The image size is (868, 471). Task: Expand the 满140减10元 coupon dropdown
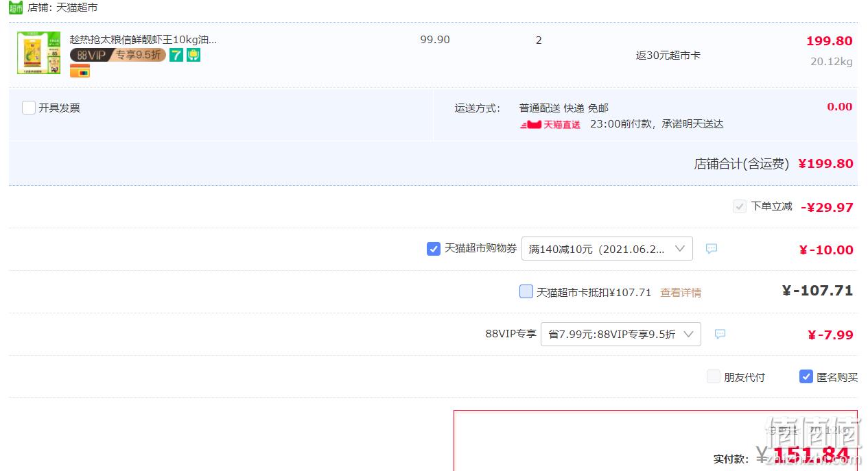607,249
